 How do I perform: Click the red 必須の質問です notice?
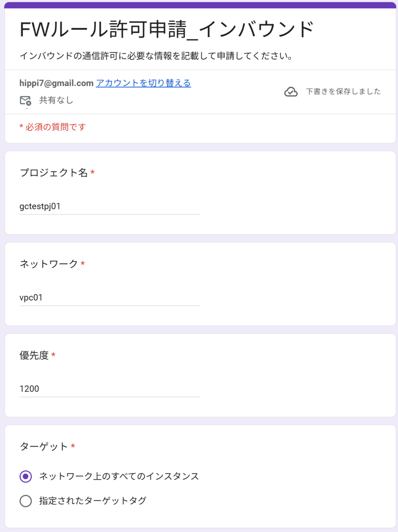pyautogui.click(x=53, y=127)
